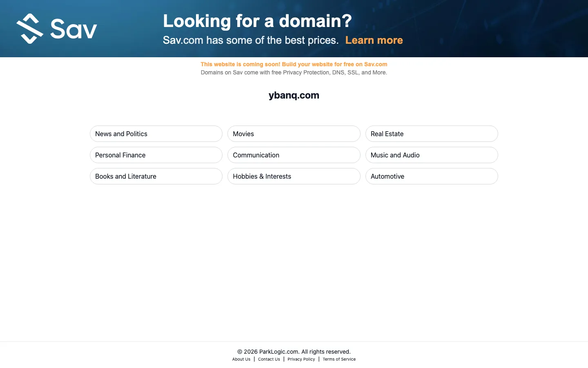The width and height of the screenshot is (588, 368).
Task: Choose the Books and Literature category
Action: (156, 176)
